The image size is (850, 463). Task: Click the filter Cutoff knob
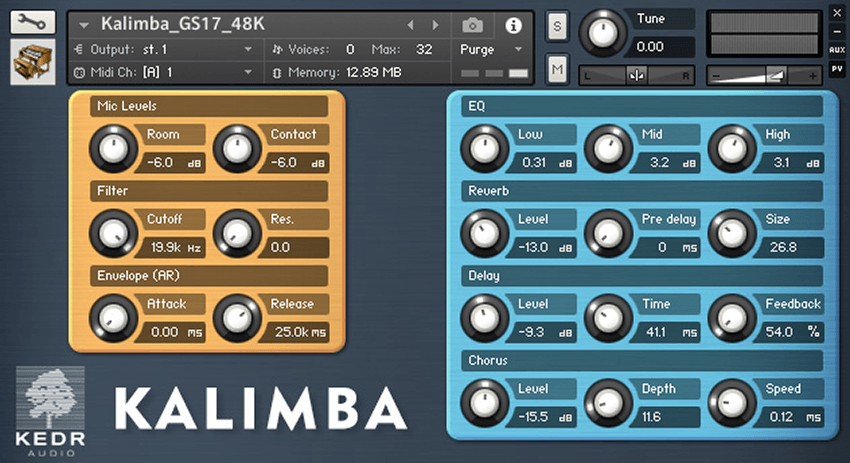113,233
